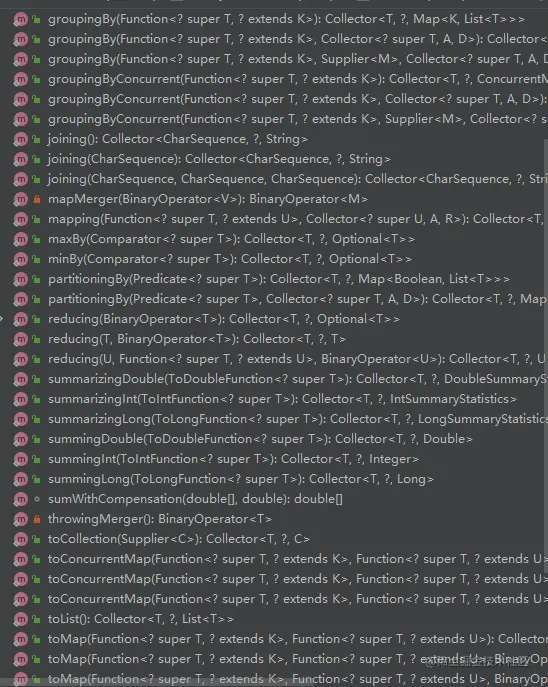Viewport: 548px width, 687px height.
Task: Click method icon beside reducing(BinaryOperator<T>) entry
Action: [20, 319]
